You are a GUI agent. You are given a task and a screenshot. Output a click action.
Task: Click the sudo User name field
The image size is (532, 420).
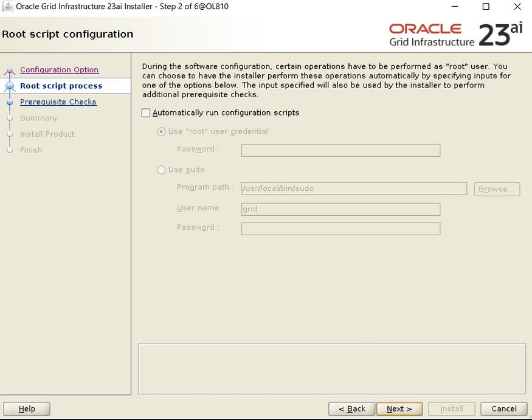(340, 209)
